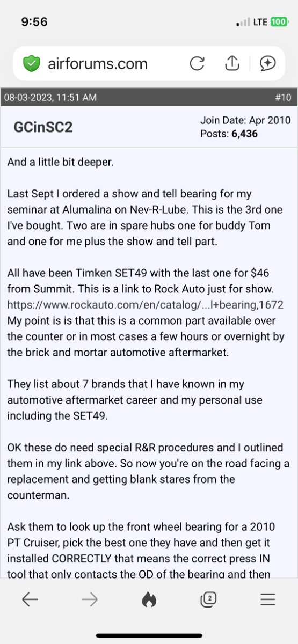Tap the Join Date: Apr 2010 text
Screen dimensions: 298x644
[245, 120]
